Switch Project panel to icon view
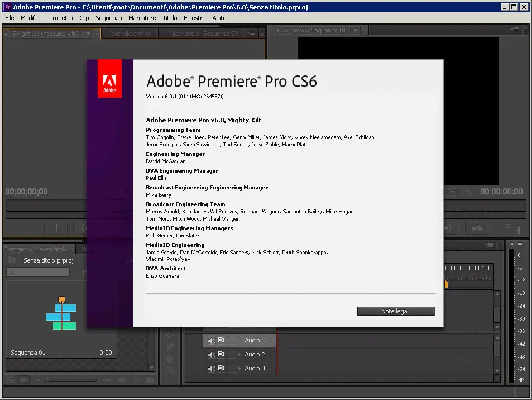The image size is (532, 400). click(24, 380)
